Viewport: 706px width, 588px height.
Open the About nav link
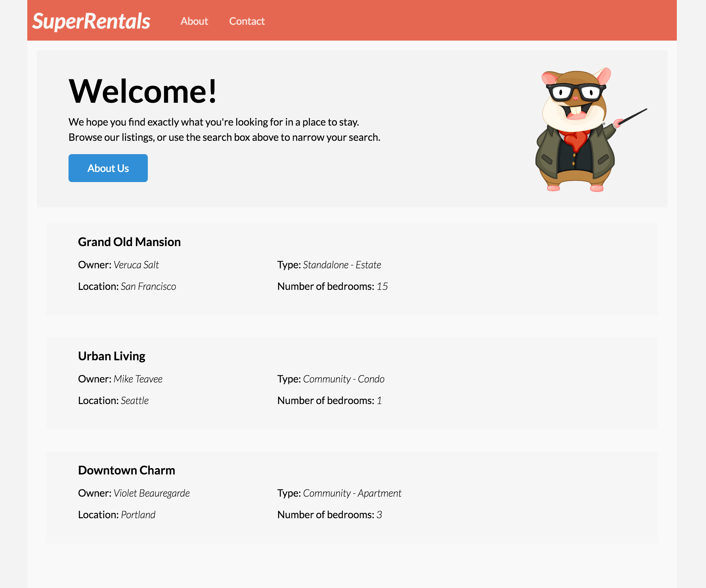tap(194, 21)
